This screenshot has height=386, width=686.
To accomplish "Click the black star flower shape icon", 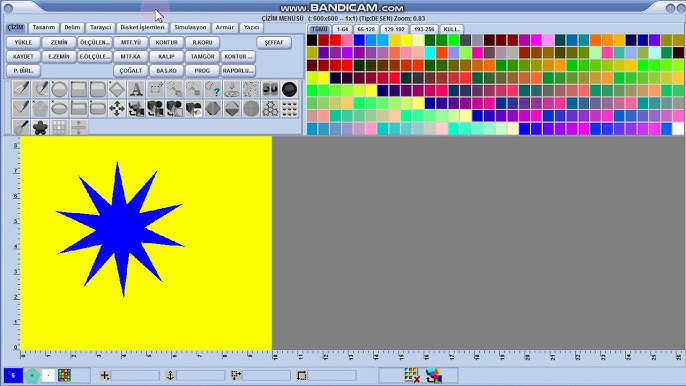I will 40,127.
